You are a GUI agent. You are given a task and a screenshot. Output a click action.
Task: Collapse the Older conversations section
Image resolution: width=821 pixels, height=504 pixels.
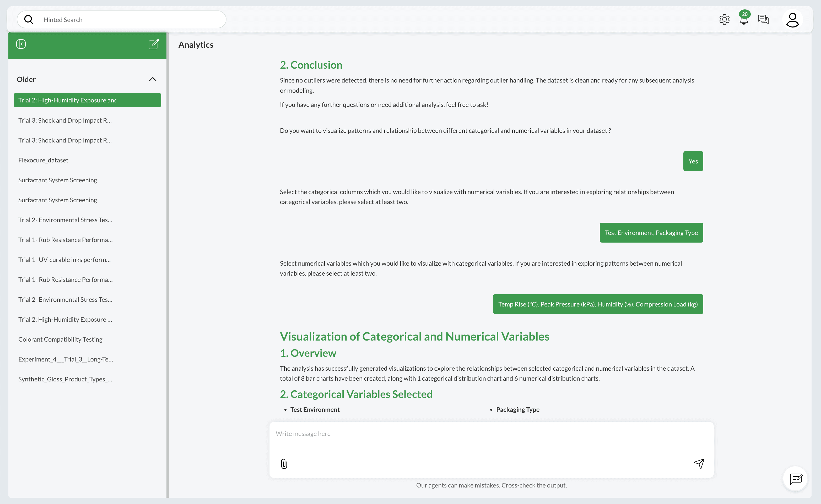(153, 79)
